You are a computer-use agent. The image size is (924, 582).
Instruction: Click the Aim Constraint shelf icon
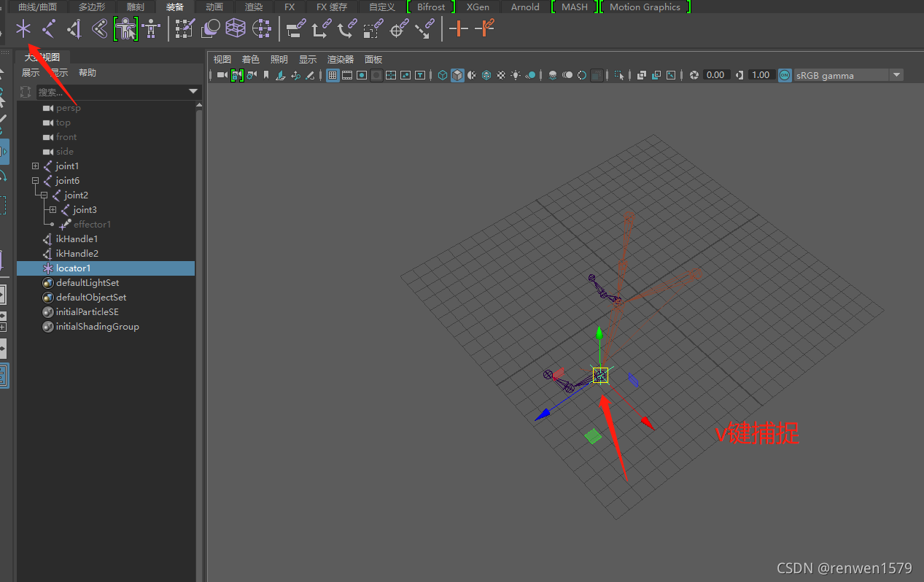[398, 29]
